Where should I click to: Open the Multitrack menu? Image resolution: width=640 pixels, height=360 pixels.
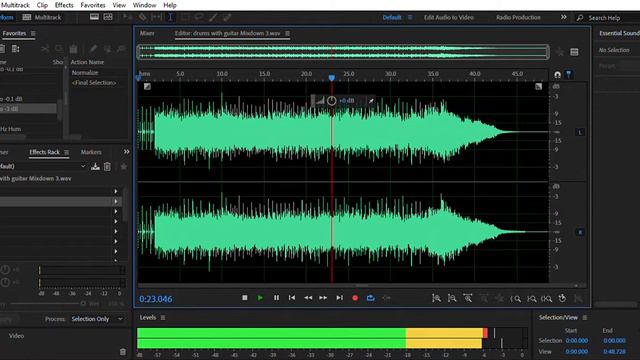[x=15, y=5]
